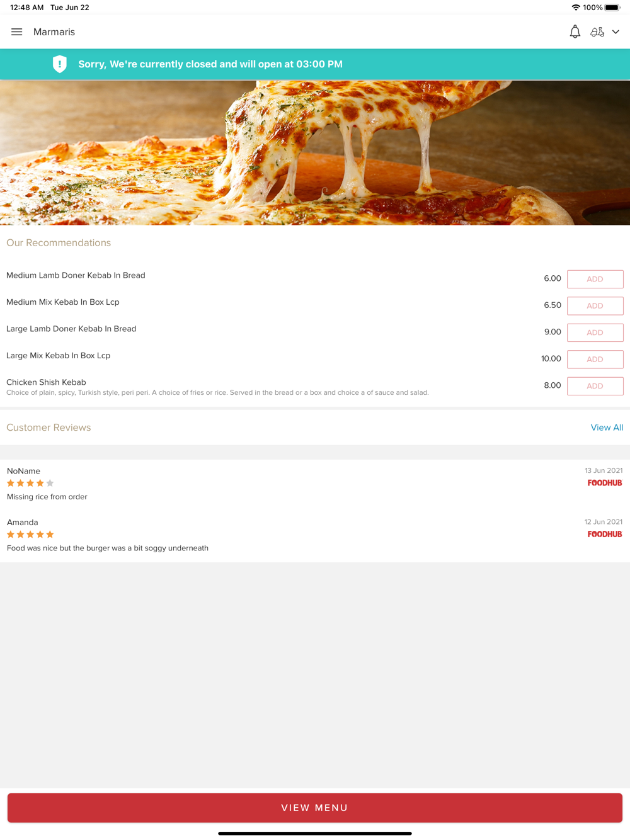The height and width of the screenshot is (840, 630).
Task: Select the Marmaris restaurant title
Action: (x=54, y=32)
